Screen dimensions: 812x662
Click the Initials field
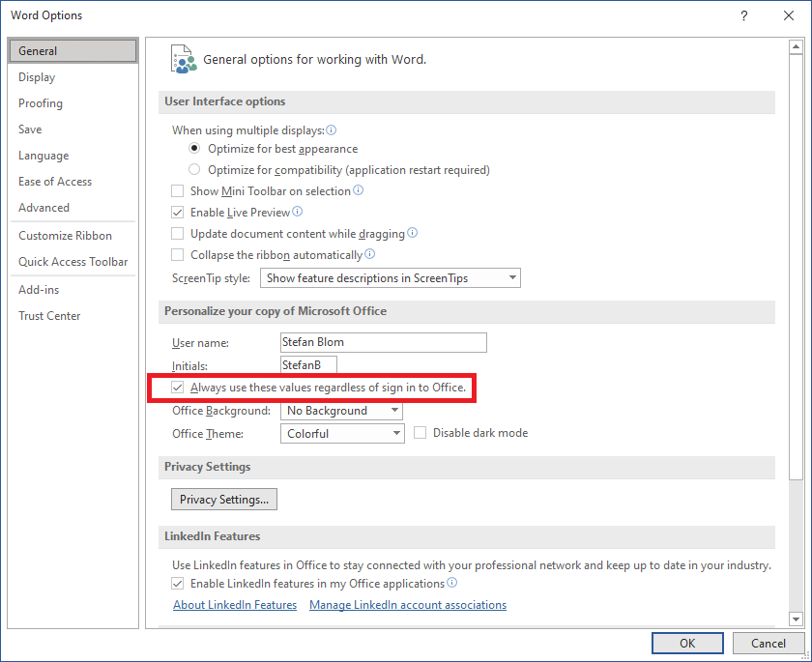[x=308, y=365]
